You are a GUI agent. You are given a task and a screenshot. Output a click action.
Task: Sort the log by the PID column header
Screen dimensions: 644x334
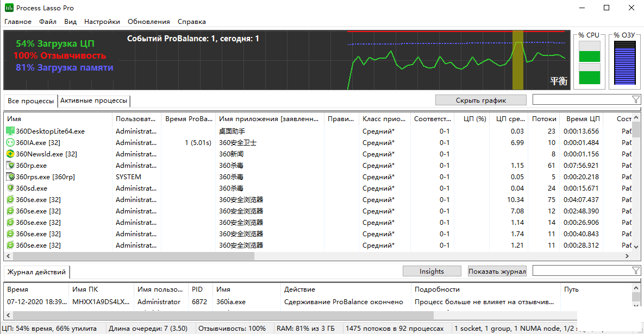(201, 289)
